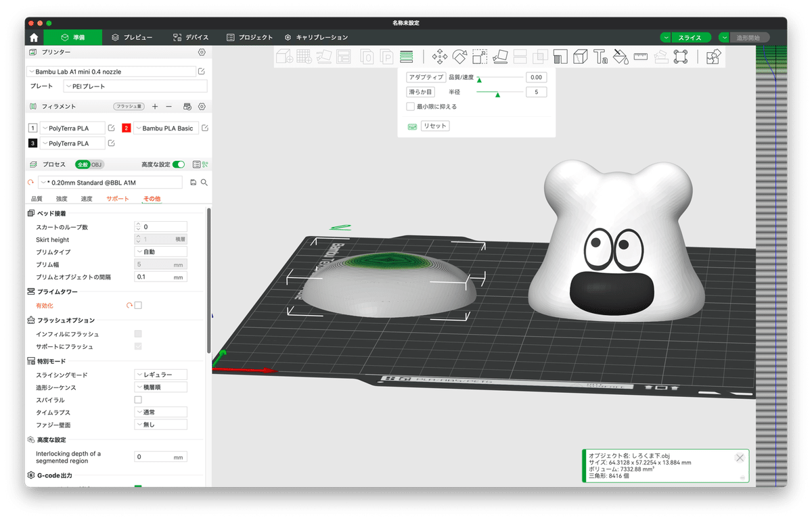Open the PEI プレート plate type dropdown
Image resolution: width=812 pixels, height=520 pixels.
point(135,86)
